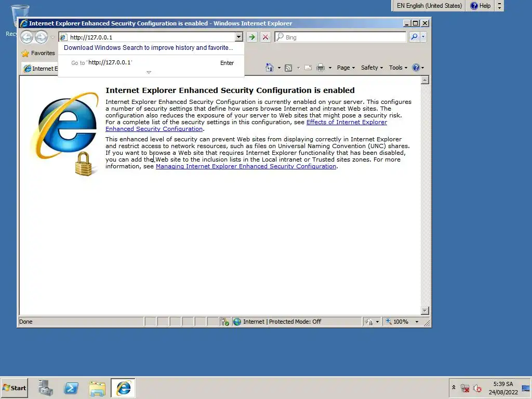
Task: Click the Internet zone globe icon
Action: (x=237, y=322)
